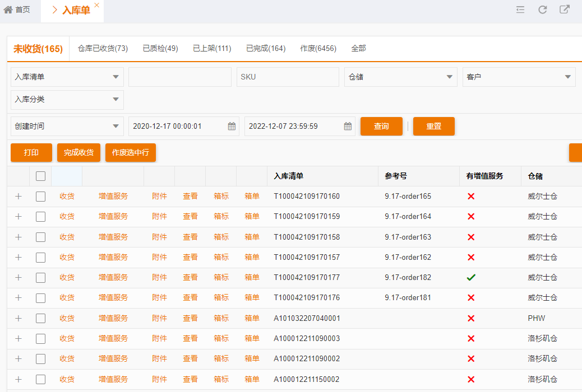Image resolution: width=582 pixels, height=392 pixels.
Task: Click reference 9.17-order163
Action: coord(408,237)
